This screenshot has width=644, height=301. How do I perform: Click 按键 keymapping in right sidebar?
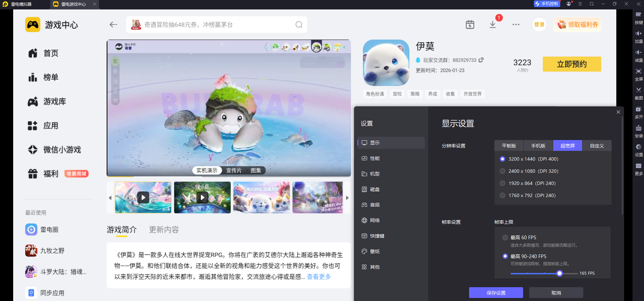[x=639, y=18]
